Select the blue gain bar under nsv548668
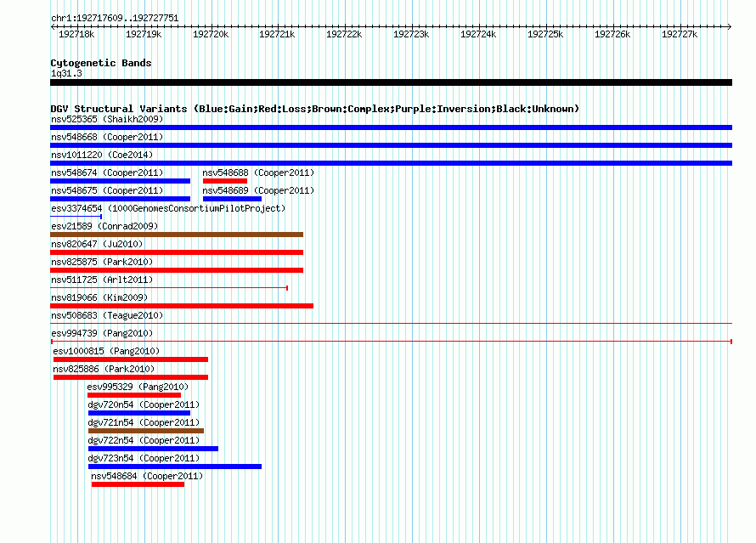The image size is (756, 543). 391,145
